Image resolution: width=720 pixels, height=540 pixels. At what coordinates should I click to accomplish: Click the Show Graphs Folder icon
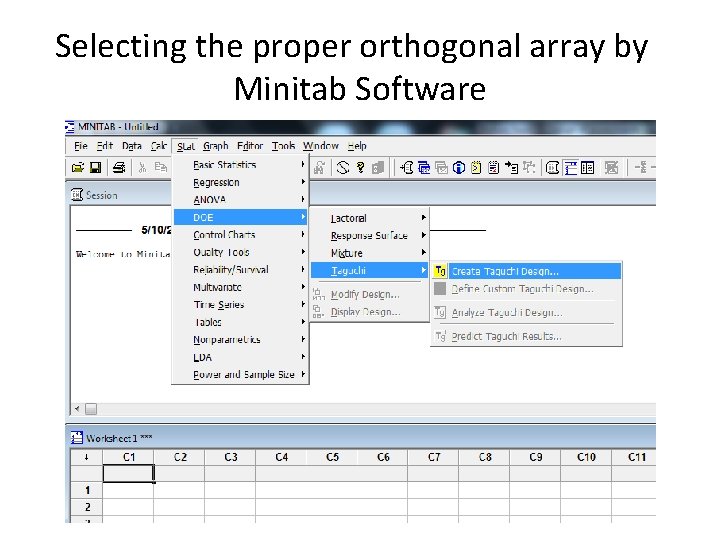tap(441, 168)
